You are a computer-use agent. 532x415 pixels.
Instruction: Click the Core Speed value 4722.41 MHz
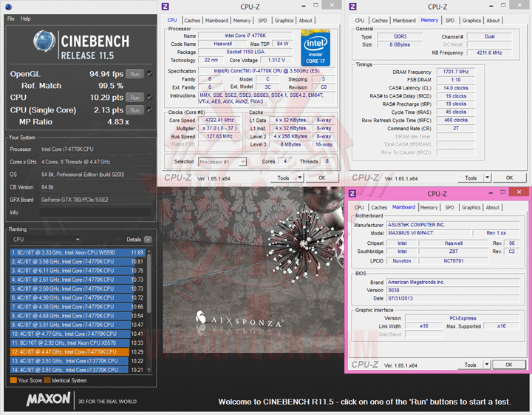219,120
